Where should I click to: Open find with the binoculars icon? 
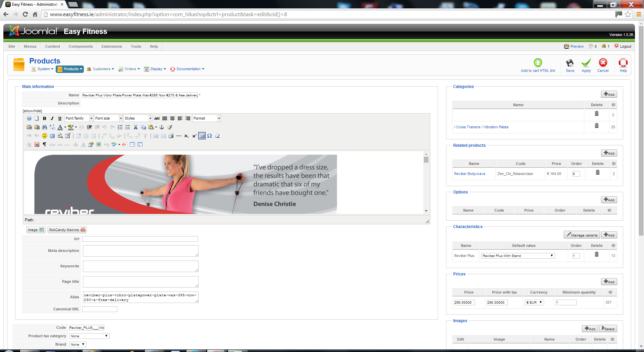click(x=45, y=127)
